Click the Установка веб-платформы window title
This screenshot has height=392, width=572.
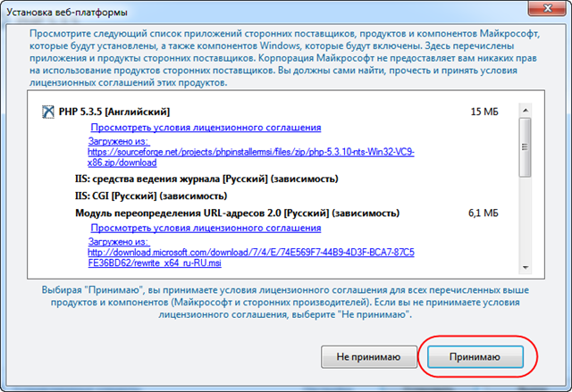coord(67,13)
